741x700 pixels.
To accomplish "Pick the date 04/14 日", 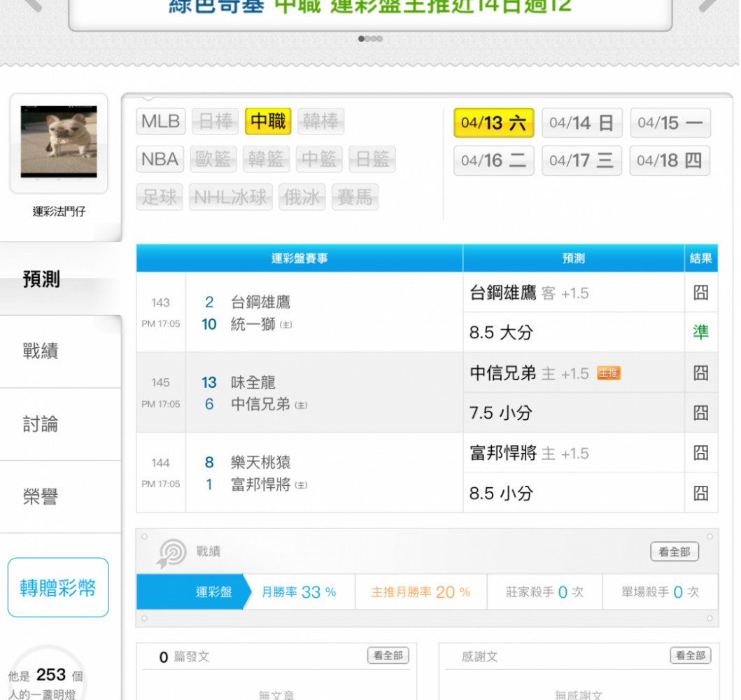I will pos(581,123).
